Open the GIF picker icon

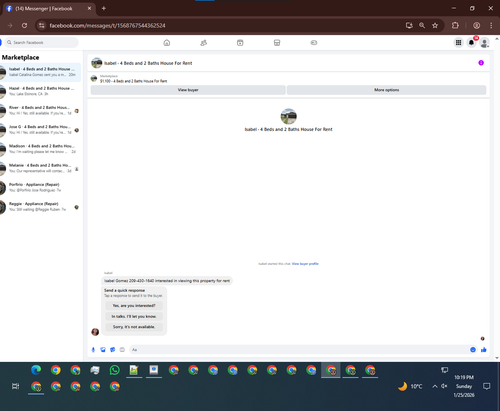[122, 350]
